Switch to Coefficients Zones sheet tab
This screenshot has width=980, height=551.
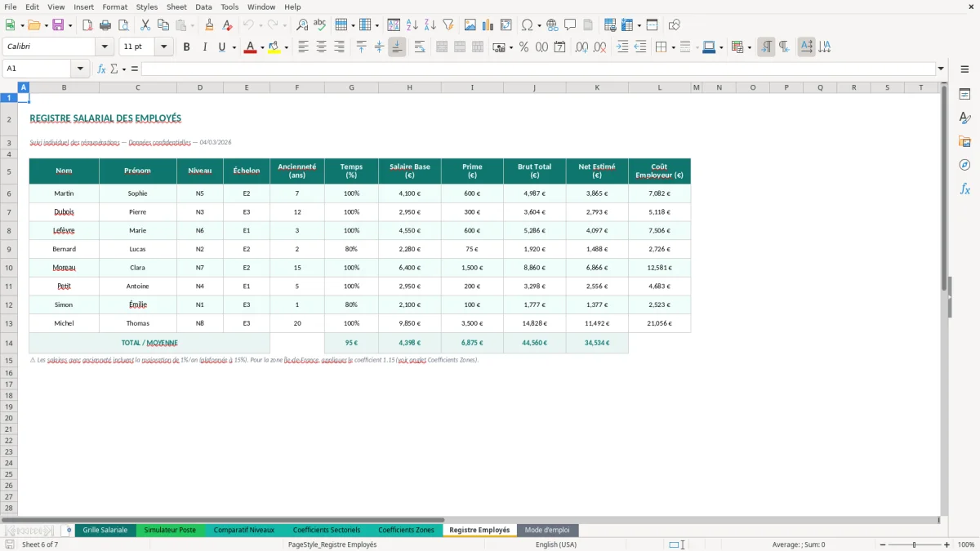[x=406, y=530]
